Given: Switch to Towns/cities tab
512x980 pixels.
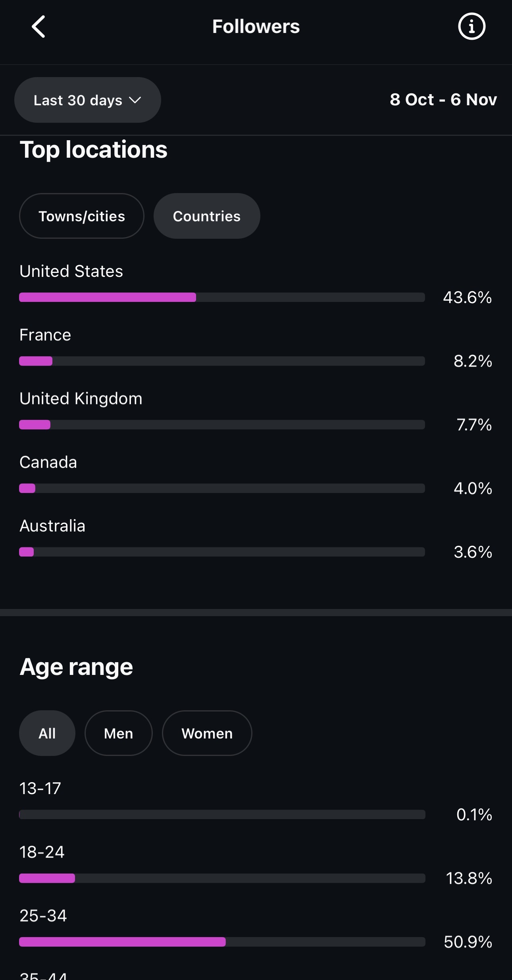Looking at the screenshot, I should click(x=82, y=216).
